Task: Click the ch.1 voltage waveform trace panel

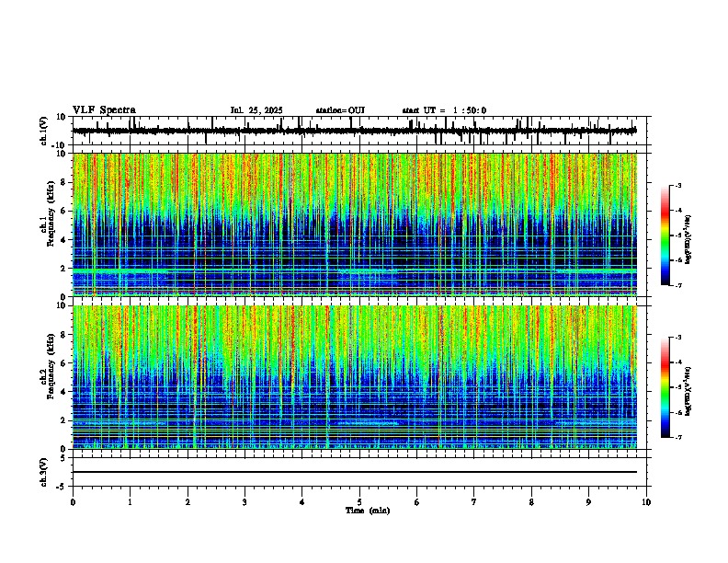Action: coord(359,131)
